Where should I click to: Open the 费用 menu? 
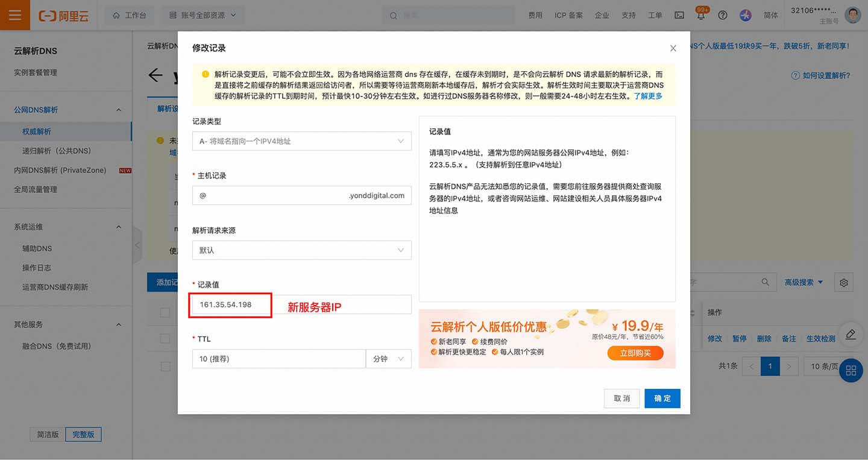[x=535, y=16]
